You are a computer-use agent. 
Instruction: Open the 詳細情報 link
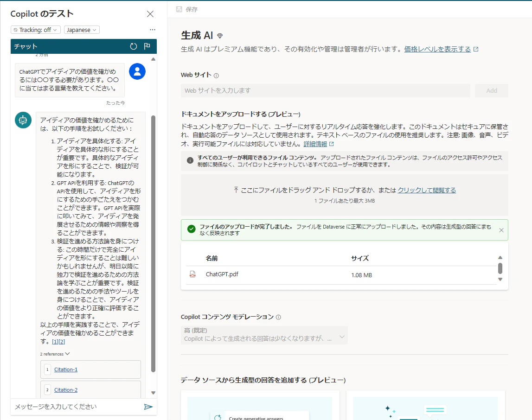315,144
